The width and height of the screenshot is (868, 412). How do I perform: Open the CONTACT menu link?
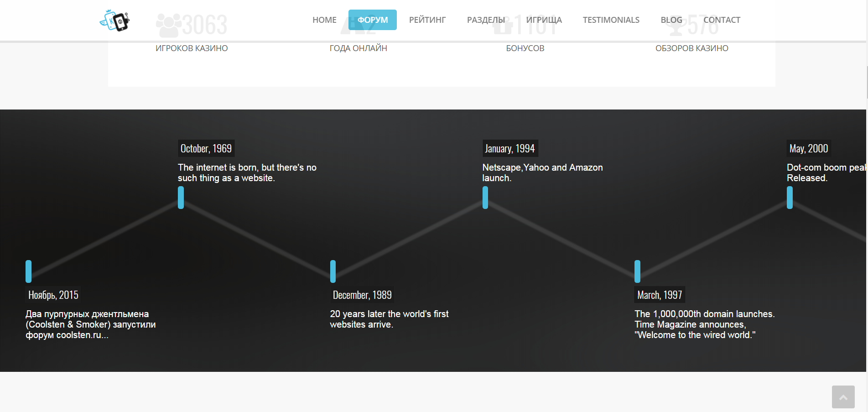click(722, 20)
